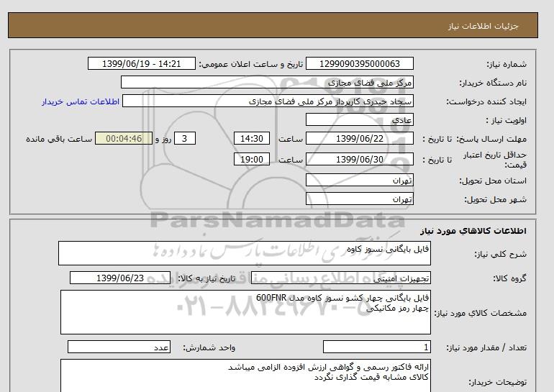Select the announcement date field 1399/06/19 - 14:21
554x392 pixels.
pyautogui.click(x=141, y=63)
